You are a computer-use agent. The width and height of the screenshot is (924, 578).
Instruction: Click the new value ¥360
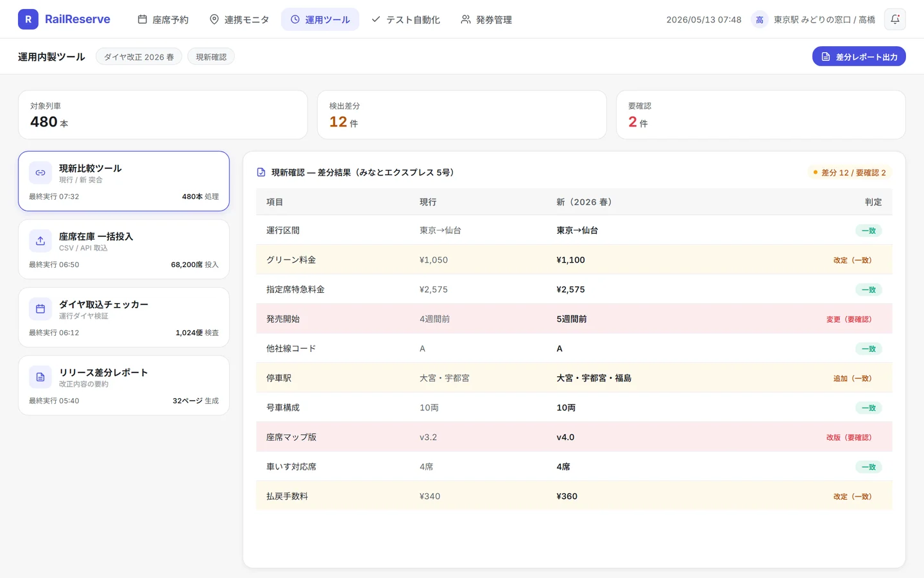[567, 496]
